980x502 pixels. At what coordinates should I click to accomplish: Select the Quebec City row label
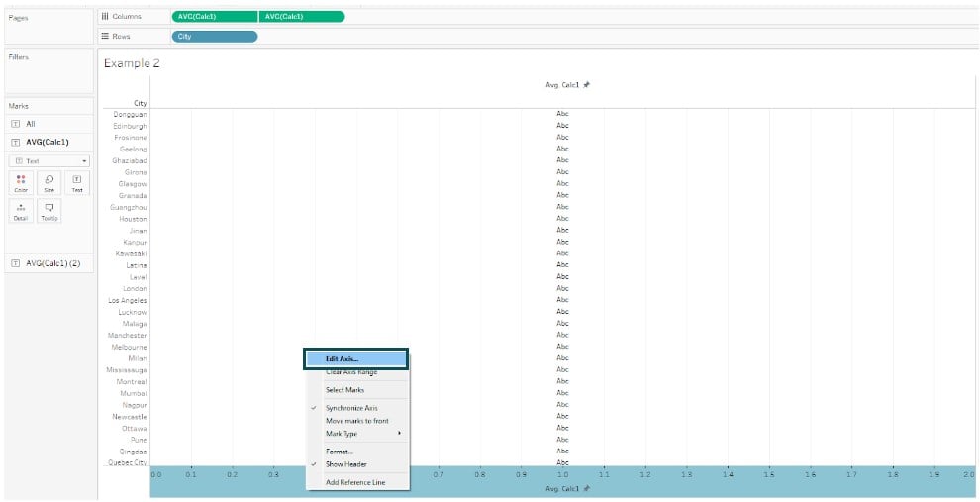pos(128,463)
